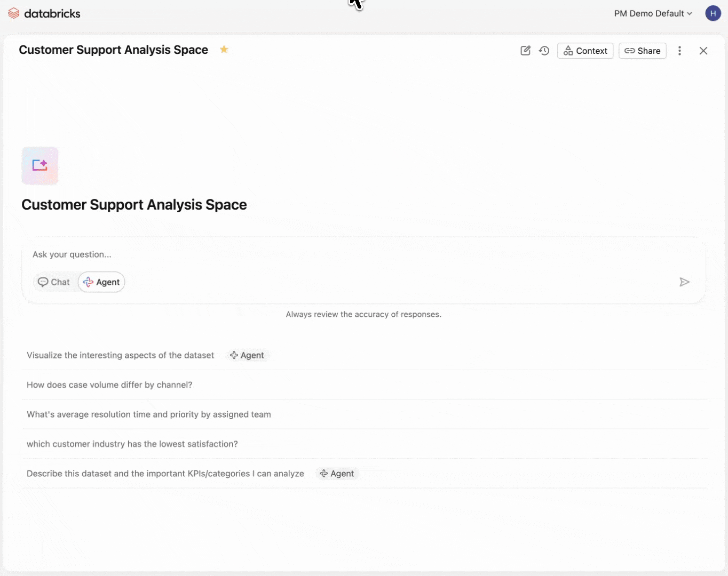Switch to Agent mode
Image resolution: width=728 pixels, height=576 pixels.
(101, 282)
